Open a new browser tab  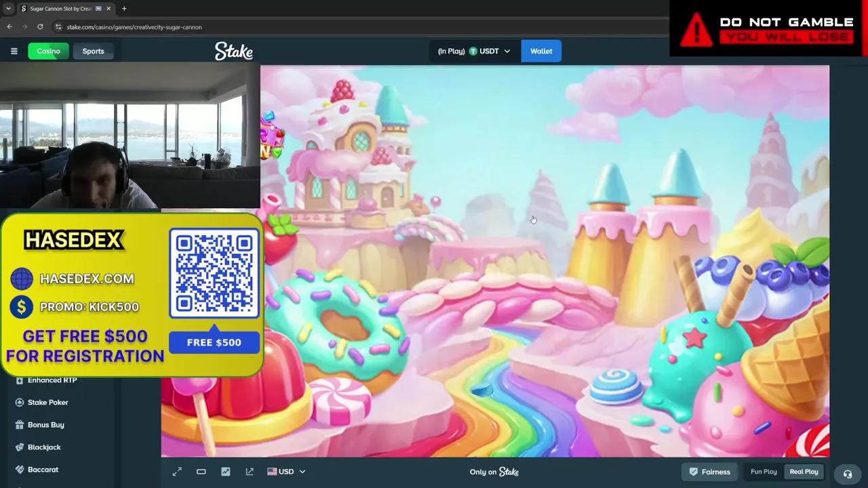pyautogui.click(x=123, y=9)
